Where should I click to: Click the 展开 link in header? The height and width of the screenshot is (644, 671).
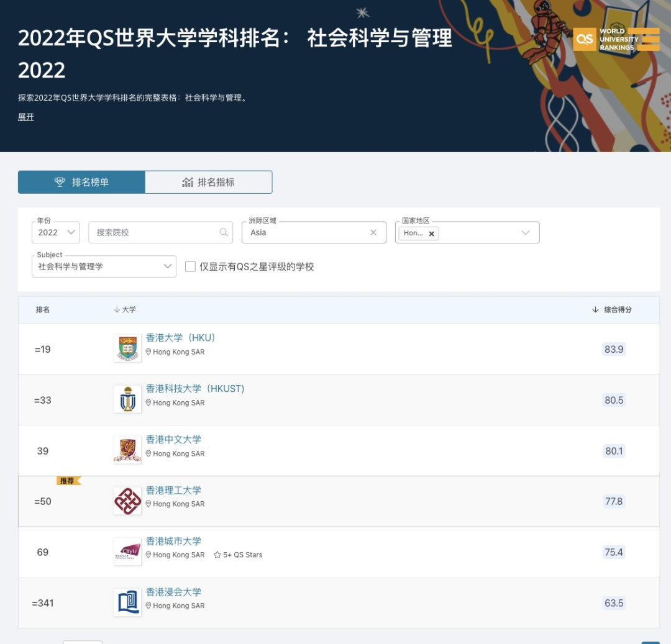25,117
